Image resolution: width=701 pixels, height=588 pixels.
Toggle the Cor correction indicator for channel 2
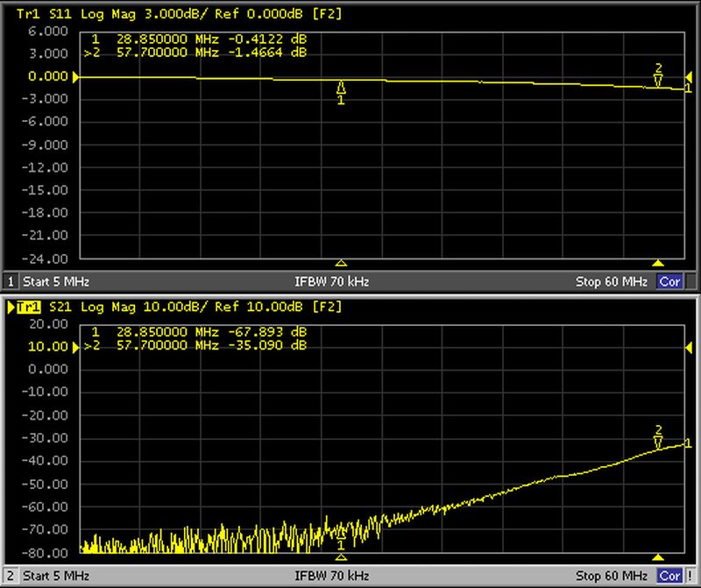pyautogui.click(x=669, y=576)
